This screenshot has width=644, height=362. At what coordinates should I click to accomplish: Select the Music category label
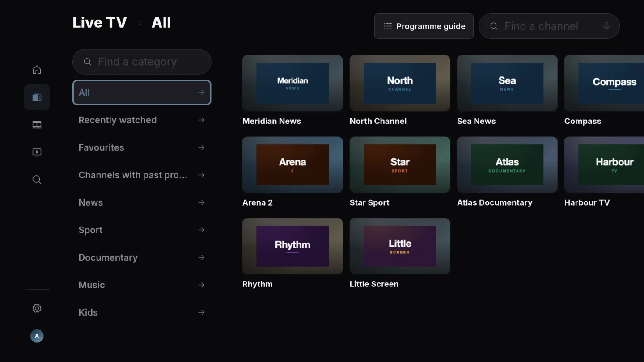(92, 285)
